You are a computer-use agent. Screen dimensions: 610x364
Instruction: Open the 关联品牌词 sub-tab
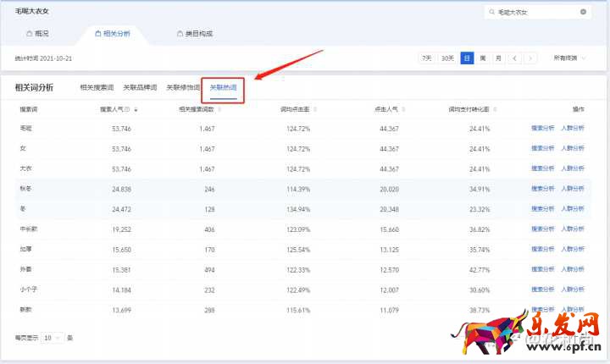coord(140,87)
